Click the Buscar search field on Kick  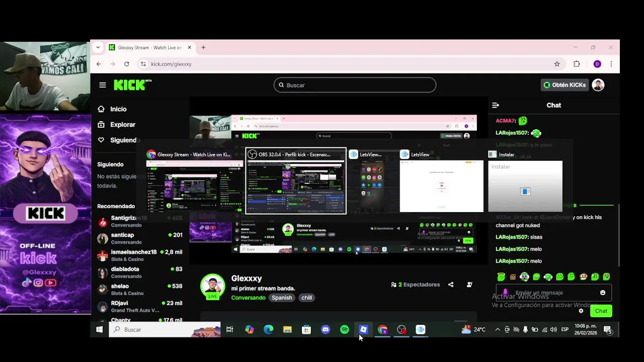pos(355,85)
